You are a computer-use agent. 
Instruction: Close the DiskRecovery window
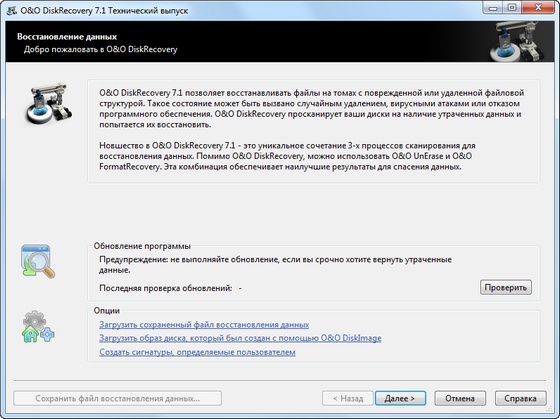point(538,8)
